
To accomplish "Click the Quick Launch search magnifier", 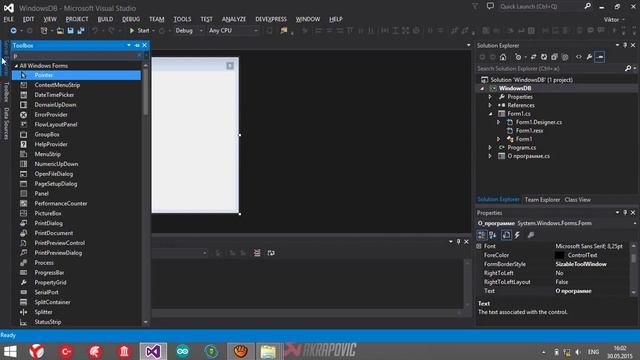I will coord(587,6).
